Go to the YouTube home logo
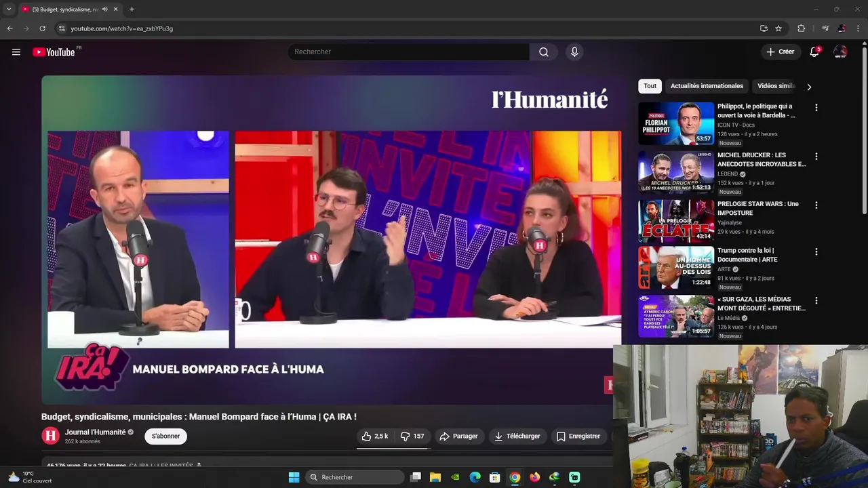The image size is (868, 488). point(54,52)
